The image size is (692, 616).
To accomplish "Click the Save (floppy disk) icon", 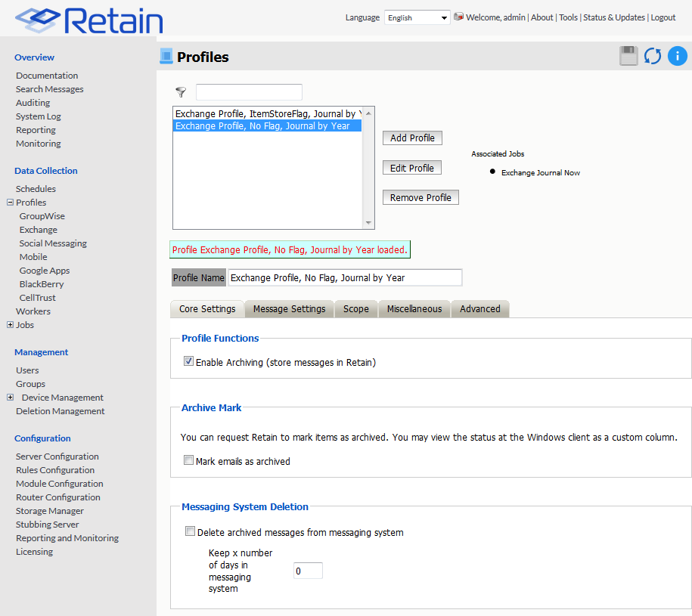I will click(628, 56).
